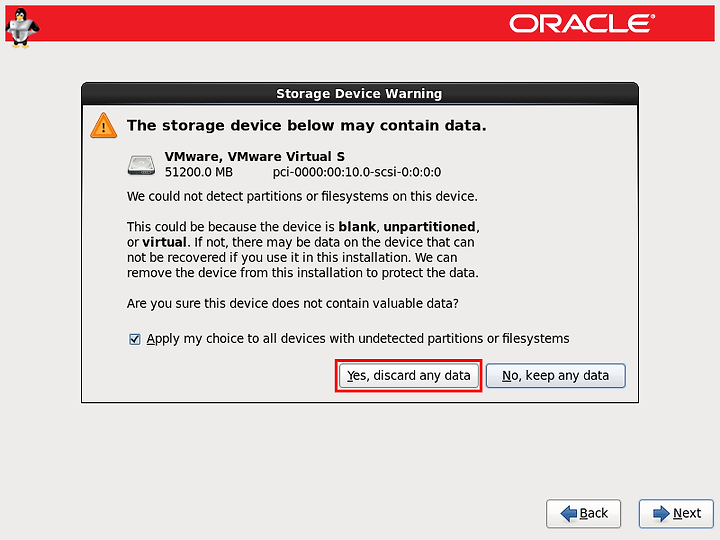Uncheck the Apply my choice to all devices checkbox
The height and width of the screenshot is (540, 720).
click(135, 339)
